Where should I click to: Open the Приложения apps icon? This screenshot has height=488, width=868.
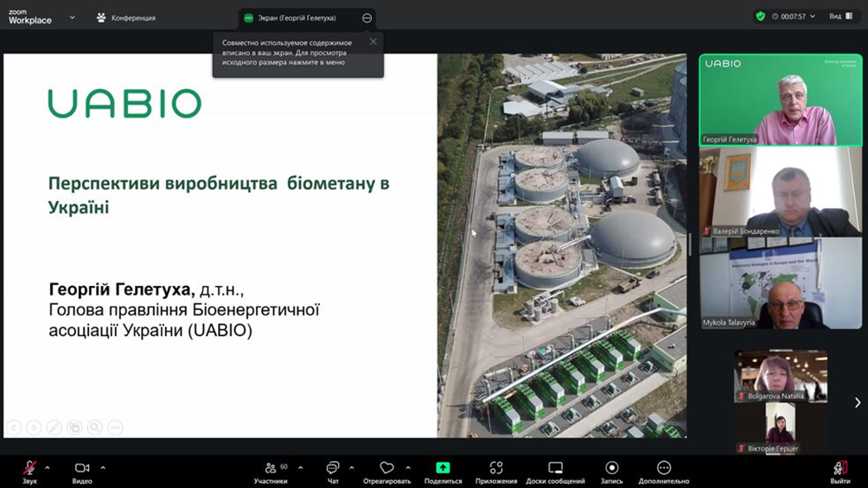point(496,468)
